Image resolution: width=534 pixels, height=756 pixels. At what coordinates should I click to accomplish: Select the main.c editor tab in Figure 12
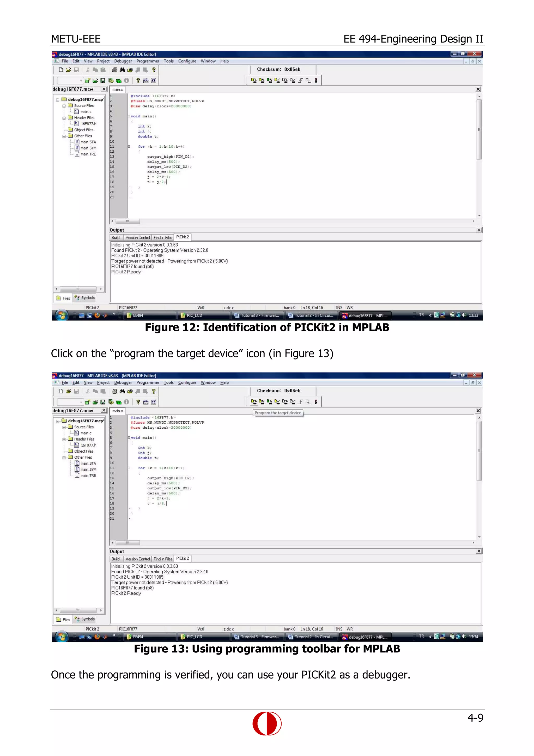pos(117,89)
